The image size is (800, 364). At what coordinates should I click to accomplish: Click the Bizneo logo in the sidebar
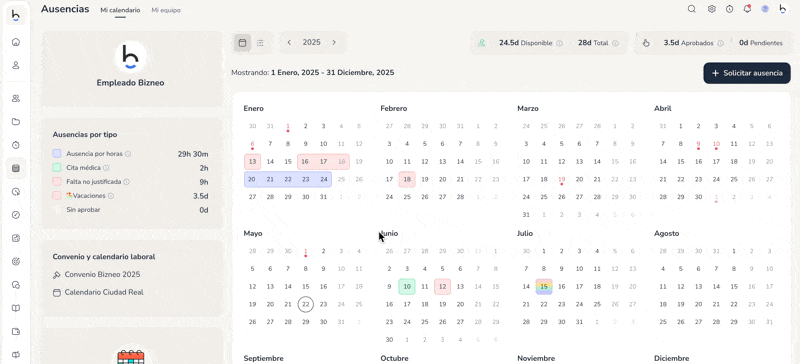tap(16, 16)
